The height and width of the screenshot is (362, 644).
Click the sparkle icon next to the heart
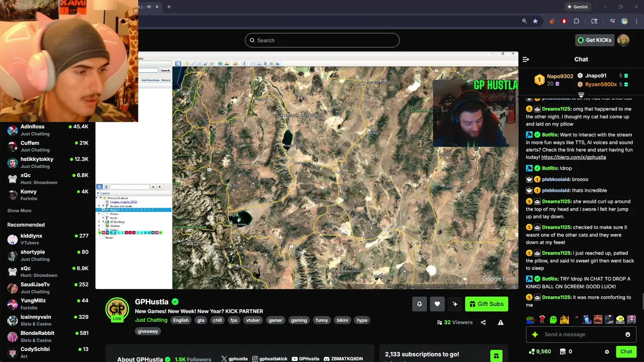tap(455, 304)
